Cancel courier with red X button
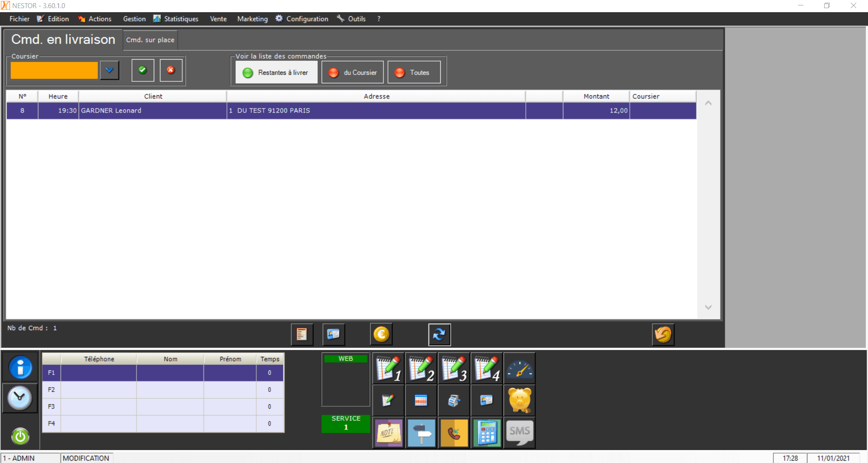The width and height of the screenshot is (868, 463). (171, 70)
